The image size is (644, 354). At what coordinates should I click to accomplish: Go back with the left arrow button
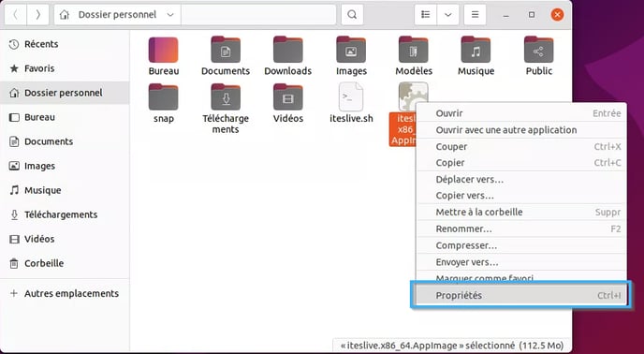pyautogui.click(x=15, y=15)
